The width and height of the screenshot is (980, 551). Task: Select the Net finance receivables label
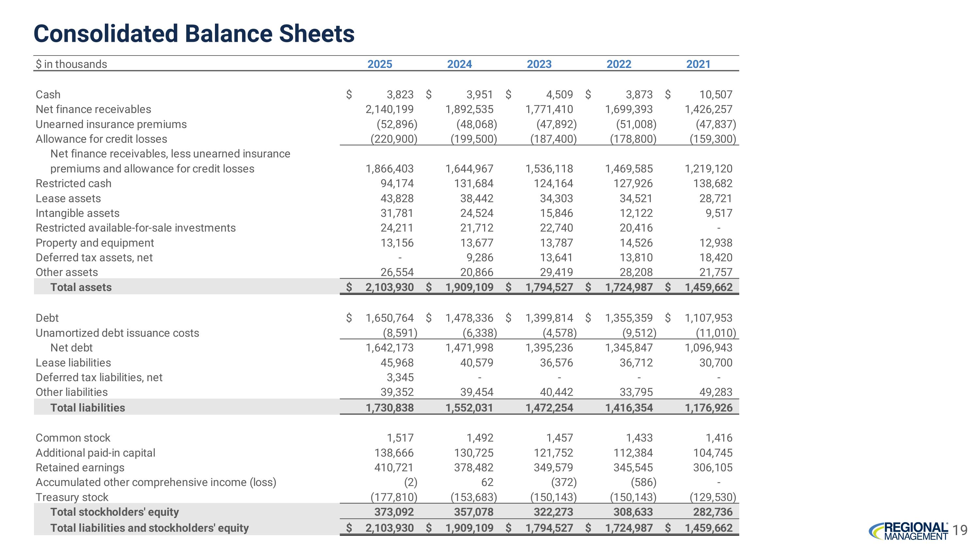coord(93,109)
